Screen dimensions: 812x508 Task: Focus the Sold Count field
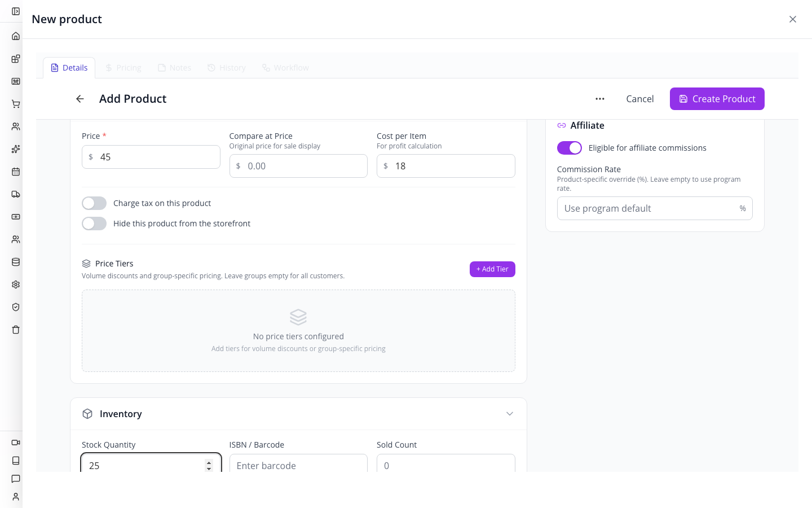pyautogui.click(x=446, y=463)
